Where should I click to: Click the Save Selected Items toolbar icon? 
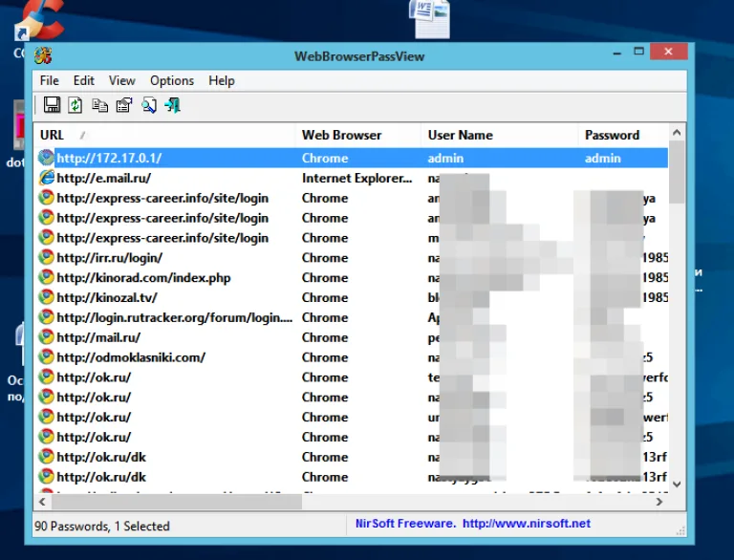pyautogui.click(x=52, y=105)
